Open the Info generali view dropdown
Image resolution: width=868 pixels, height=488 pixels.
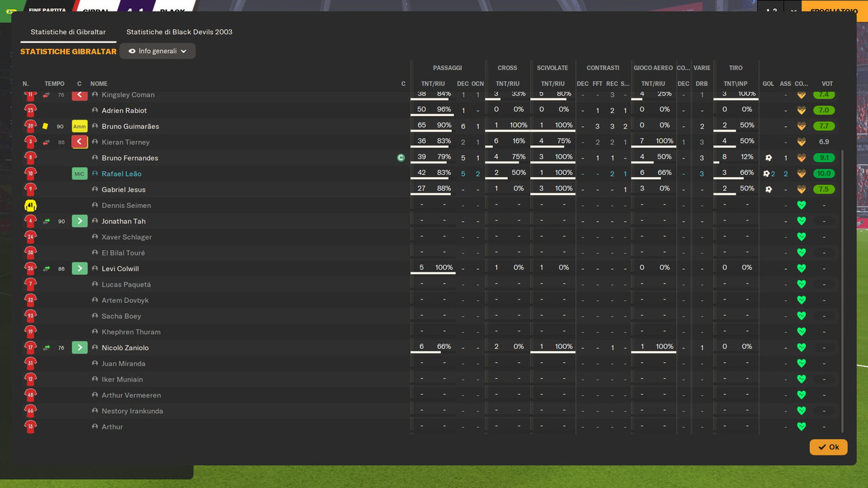pyautogui.click(x=157, y=51)
